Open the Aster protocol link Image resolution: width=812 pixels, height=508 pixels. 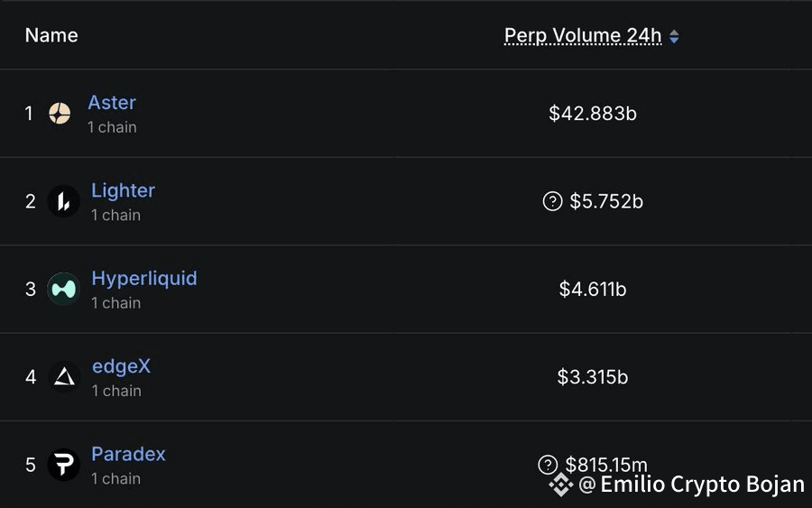pos(112,103)
